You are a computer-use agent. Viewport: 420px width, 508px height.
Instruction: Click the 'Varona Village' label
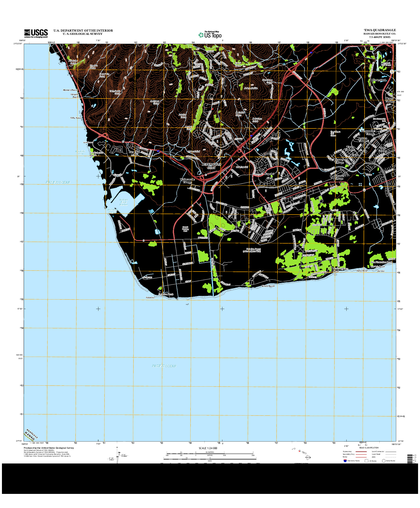tap(339, 177)
